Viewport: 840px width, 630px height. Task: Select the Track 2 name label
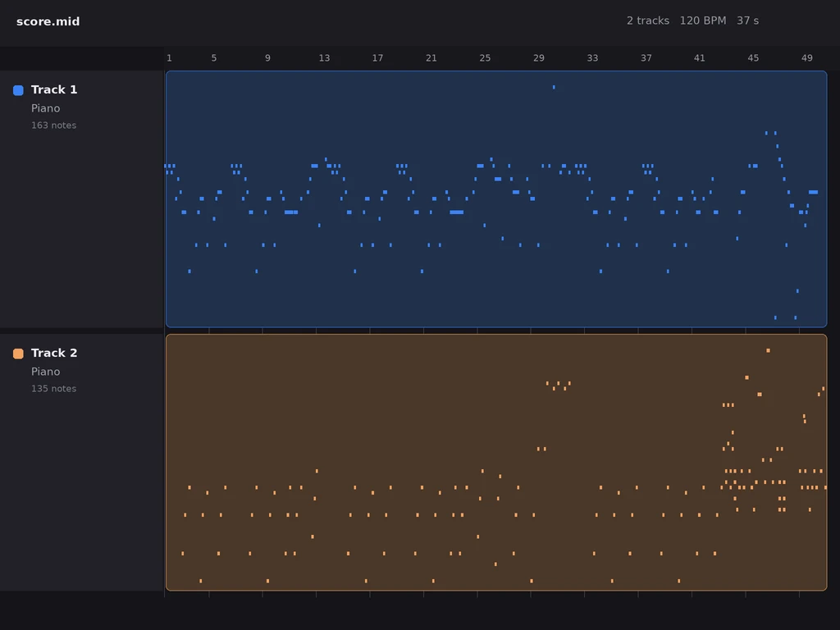point(54,353)
